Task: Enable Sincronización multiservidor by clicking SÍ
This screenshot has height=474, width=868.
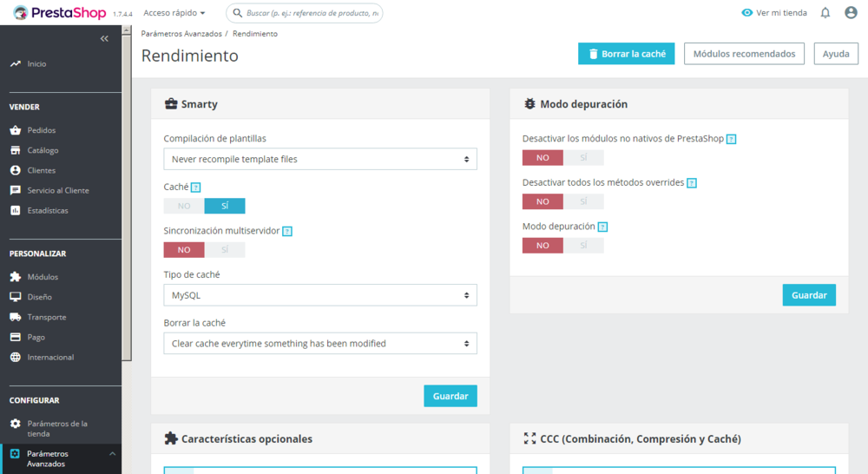Action: click(x=225, y=250)
